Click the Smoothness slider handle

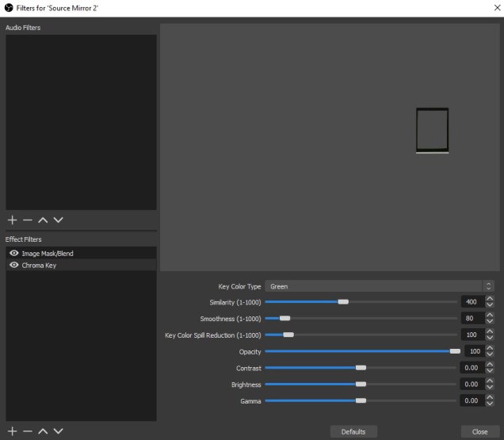[x=285, y=319]
